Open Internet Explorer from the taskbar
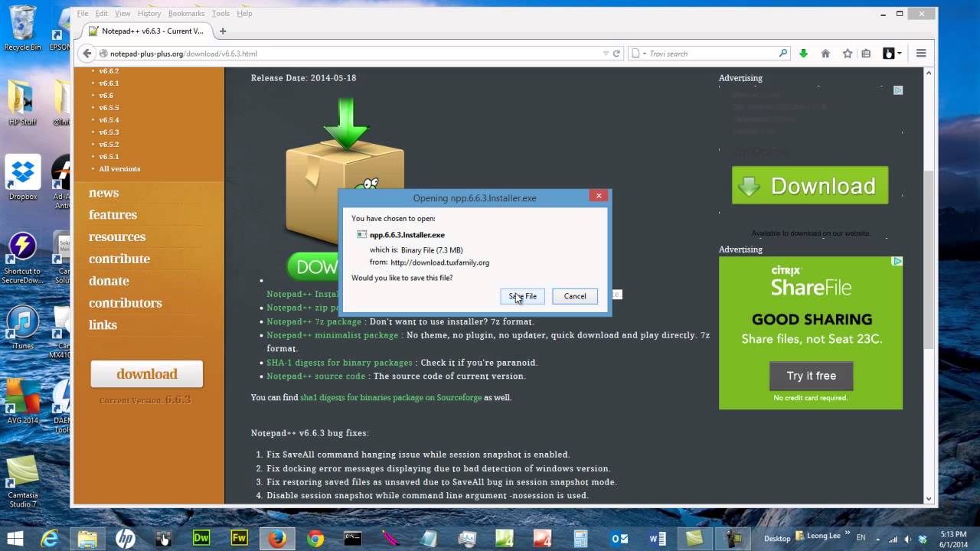Screen dimensions: 980x551 [51, 539]
